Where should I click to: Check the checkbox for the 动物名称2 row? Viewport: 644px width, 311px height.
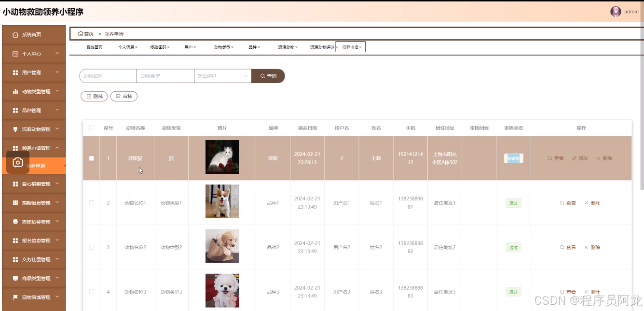click(92, 247)
